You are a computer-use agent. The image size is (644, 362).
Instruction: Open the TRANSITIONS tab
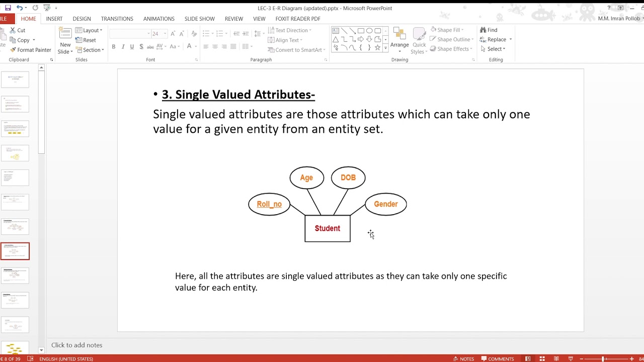coord(117,19)
